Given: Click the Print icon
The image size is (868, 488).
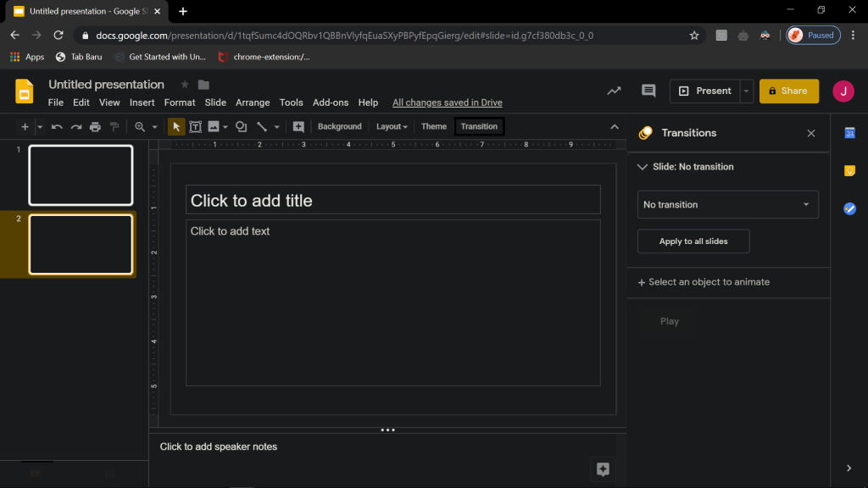Looking at the screenshot, I should pyautogui.click(x=95, y=127).
